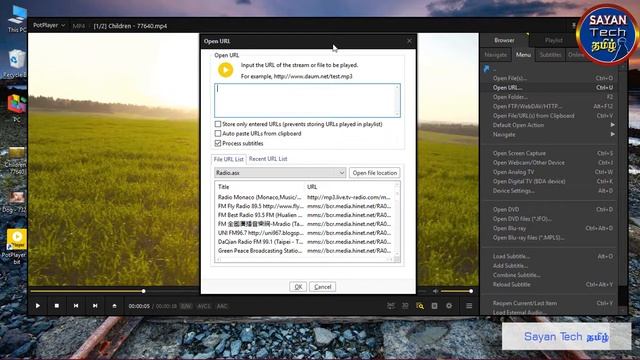Image resolution: width=640 pixels, height=360 pixels.
Task: Open PotPlayer preferences gear icon
Action: coord(449,306)
